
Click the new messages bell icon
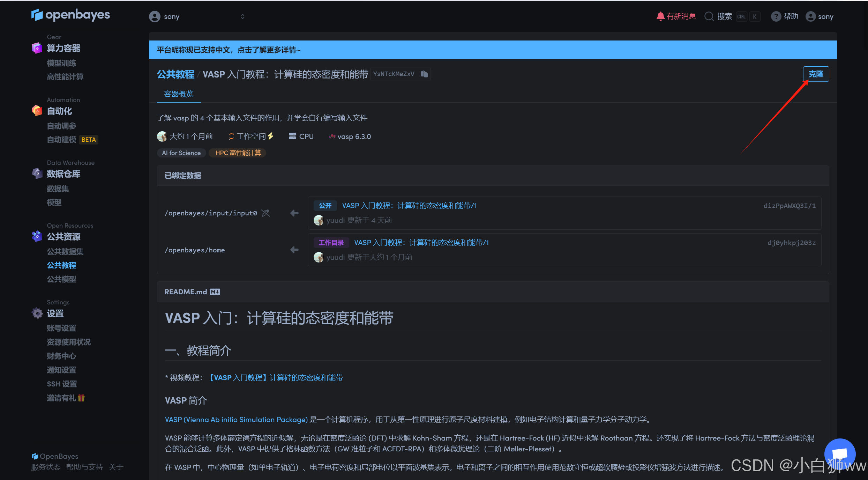click(x=660, y=16)
